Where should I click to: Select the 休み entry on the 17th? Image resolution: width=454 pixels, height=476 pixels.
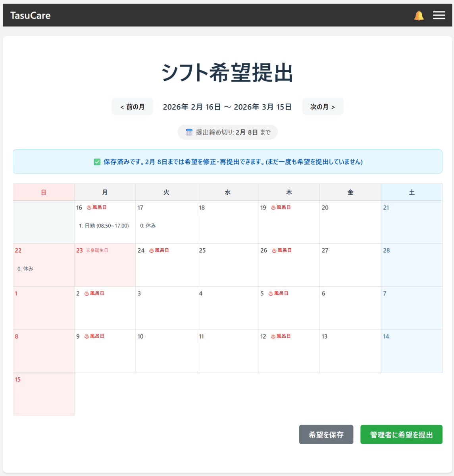(x=148, y=226)
